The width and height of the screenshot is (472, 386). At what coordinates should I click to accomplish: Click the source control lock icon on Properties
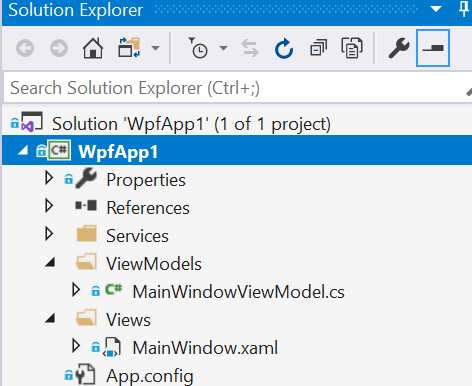tap(69, 179)
